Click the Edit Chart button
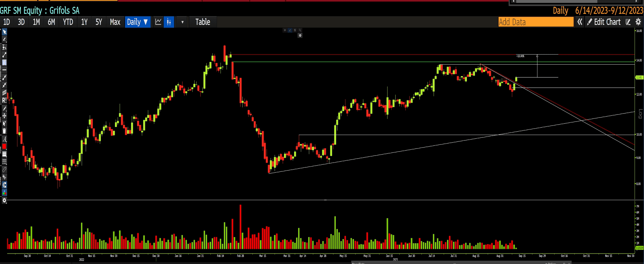The image size is (644, 264). [604, 22]
